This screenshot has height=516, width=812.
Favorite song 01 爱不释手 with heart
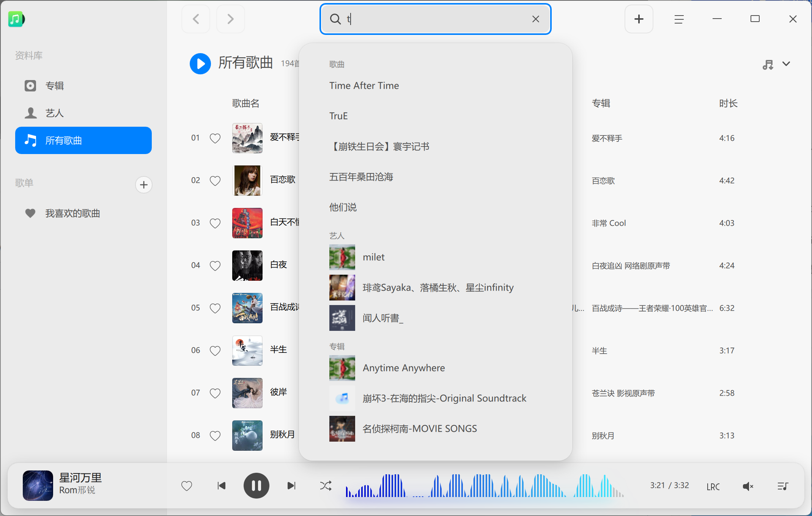point(215,138)
